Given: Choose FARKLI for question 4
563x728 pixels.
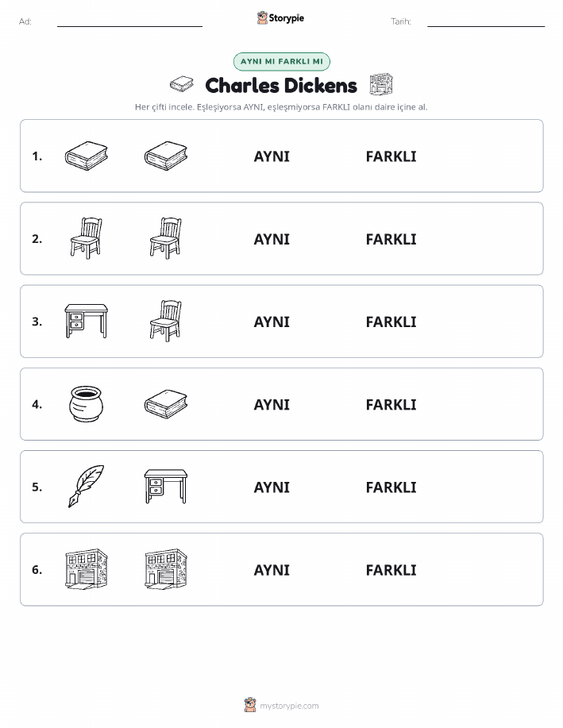Looking at the screenshot, I should tap(391, 405).
